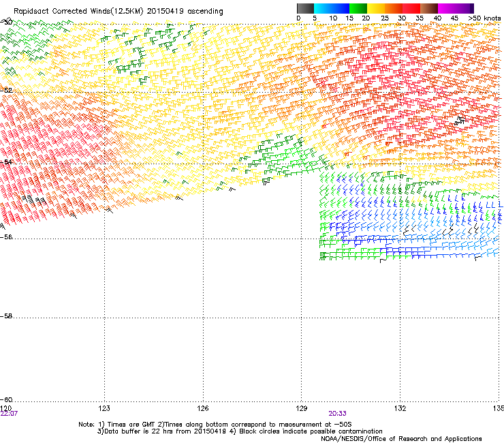The width and height of the screenshot is (504, 443).
Task: Click the Rapidscat Corrected Winds title text
Action: pos(119,12)
